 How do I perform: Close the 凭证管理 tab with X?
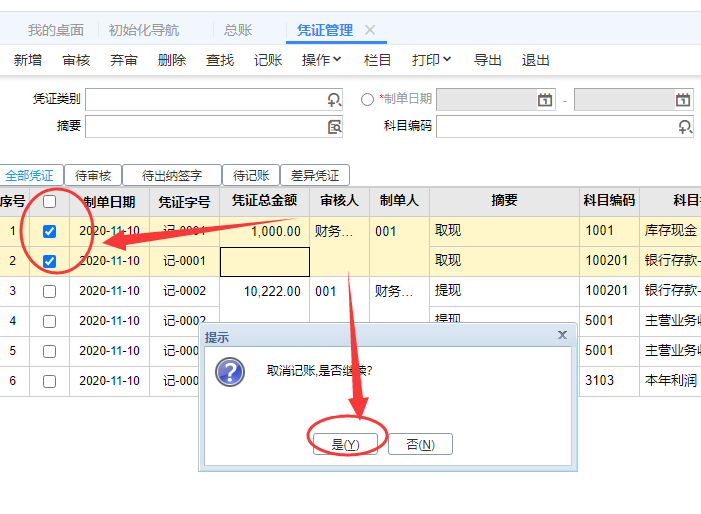pos(370,30)
